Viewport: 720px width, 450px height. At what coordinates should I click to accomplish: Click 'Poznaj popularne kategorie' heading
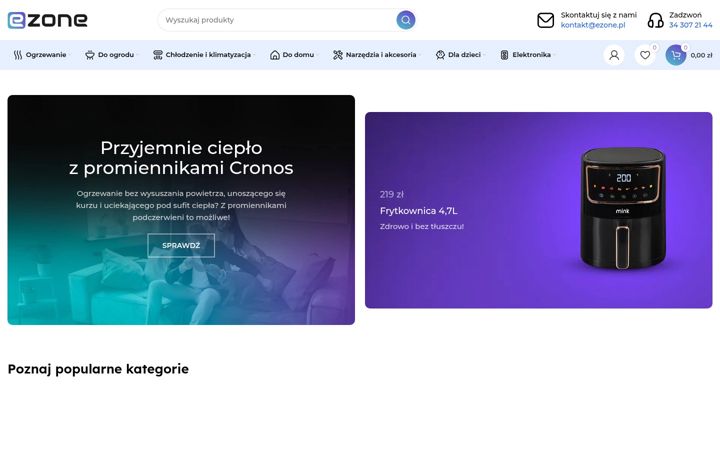(98, 370)
